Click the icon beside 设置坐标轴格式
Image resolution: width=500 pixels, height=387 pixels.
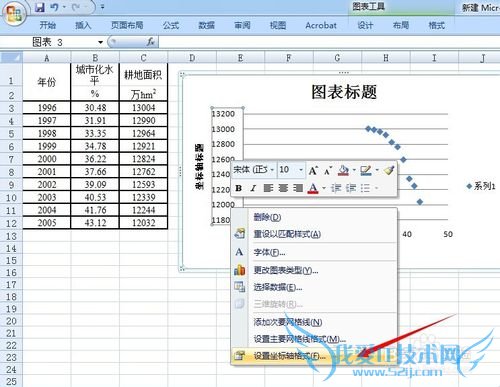click(x=239, y=355)
